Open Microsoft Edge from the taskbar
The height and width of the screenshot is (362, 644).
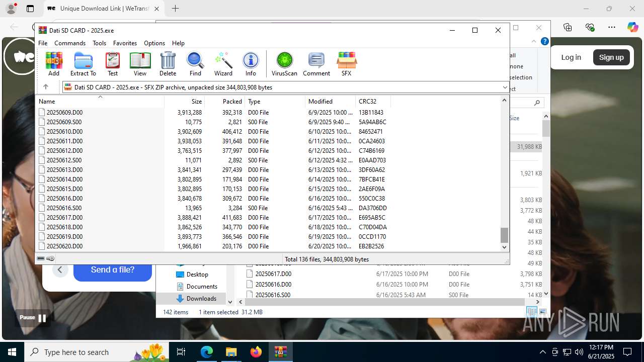(x=207, y=352)
